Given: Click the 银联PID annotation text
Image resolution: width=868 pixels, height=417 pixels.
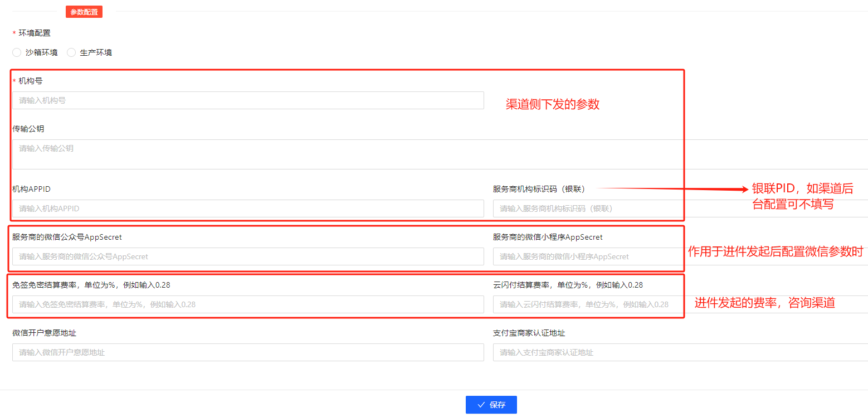Looking at the screenshot, I should (x=802, y=196).
